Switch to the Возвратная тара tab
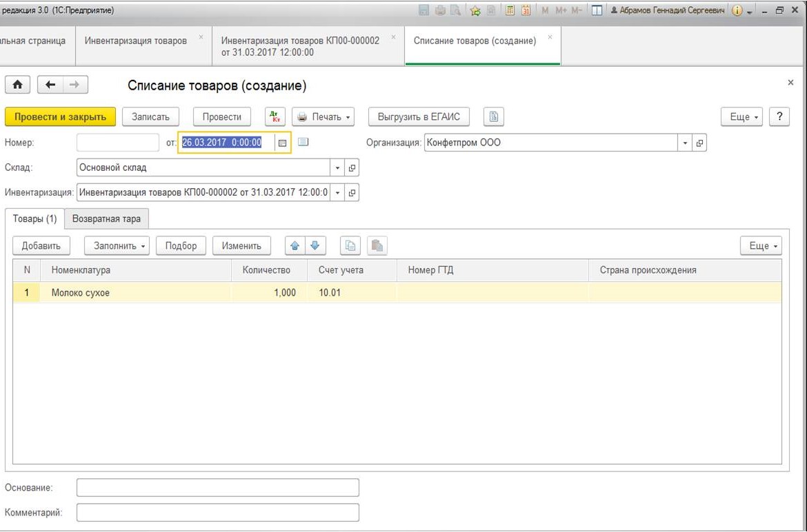Screen dimensions: 807x532 (106, 218)
